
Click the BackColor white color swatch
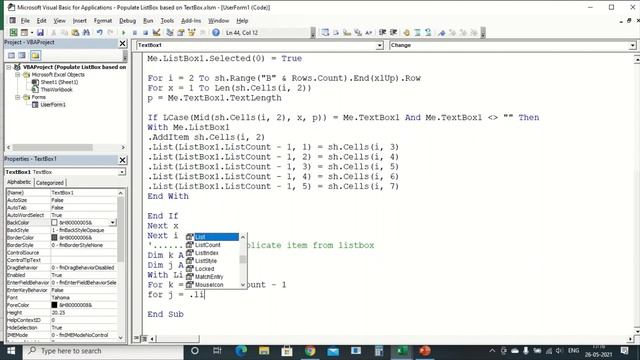[54, 222]
